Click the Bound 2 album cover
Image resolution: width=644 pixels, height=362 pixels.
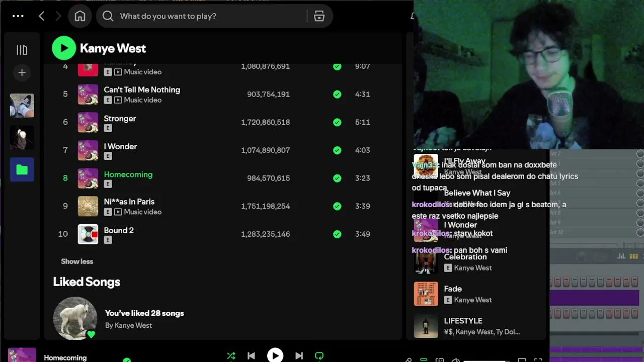coord(88,234)
